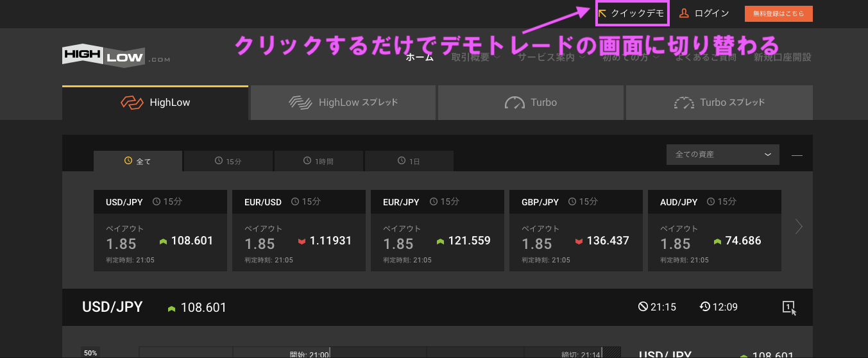Click the 108.601 rate in USD/JPY card
Image resolution: width=868 pixels, height=358 pixels.
(x=192, y=241)
